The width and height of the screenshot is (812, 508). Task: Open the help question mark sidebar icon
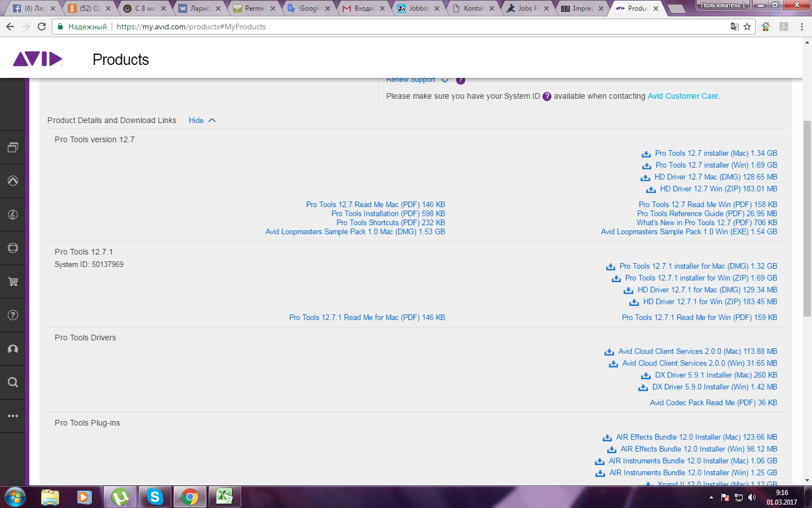[x=12, y=315]
